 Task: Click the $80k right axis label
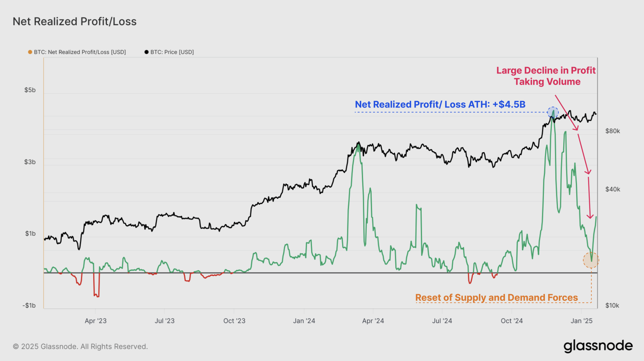point(613,131)
